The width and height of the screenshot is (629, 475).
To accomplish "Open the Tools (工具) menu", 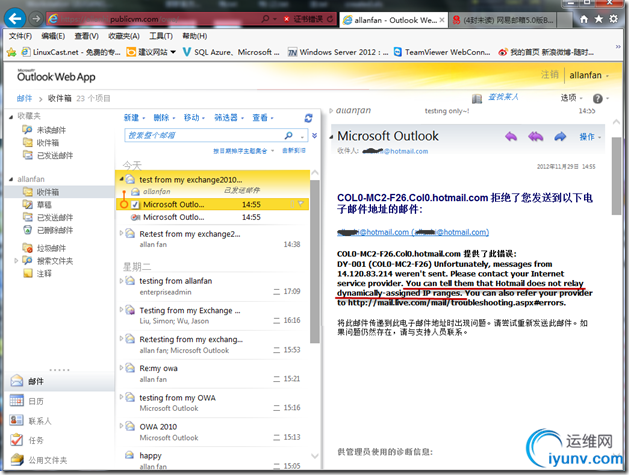I will pos(161,36).
